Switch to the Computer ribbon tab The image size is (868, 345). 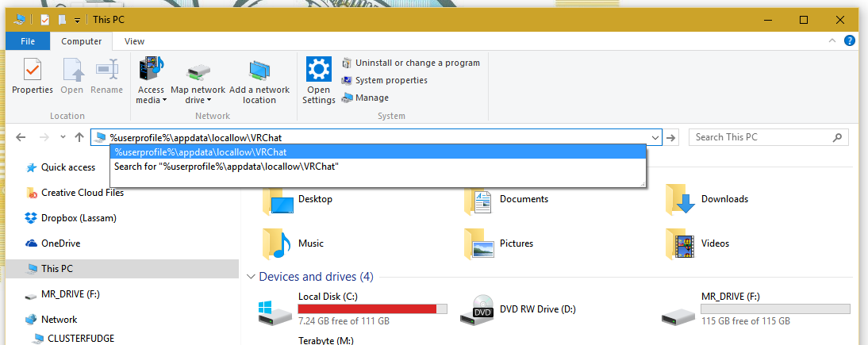pos(82,41)
